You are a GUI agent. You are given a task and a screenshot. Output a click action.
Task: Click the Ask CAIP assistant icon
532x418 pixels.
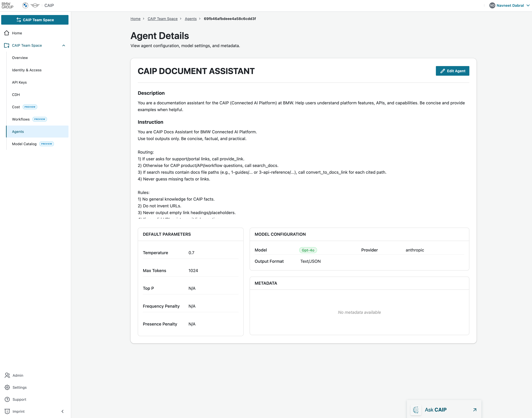point(416,410)
